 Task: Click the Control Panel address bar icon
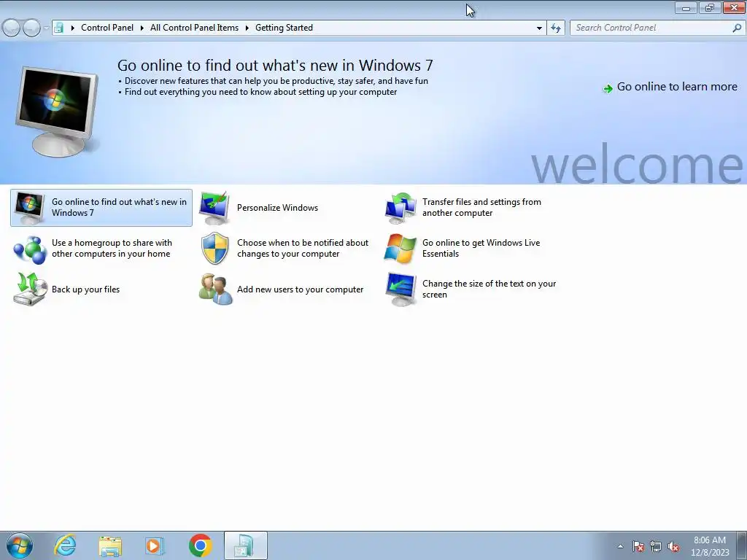pos(58,28)
